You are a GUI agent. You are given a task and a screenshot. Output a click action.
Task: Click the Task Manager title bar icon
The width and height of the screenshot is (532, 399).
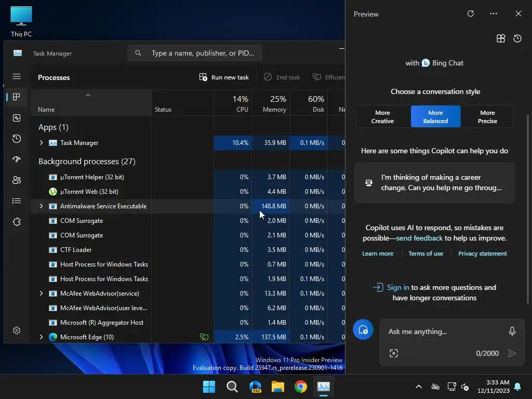point(18,54)
